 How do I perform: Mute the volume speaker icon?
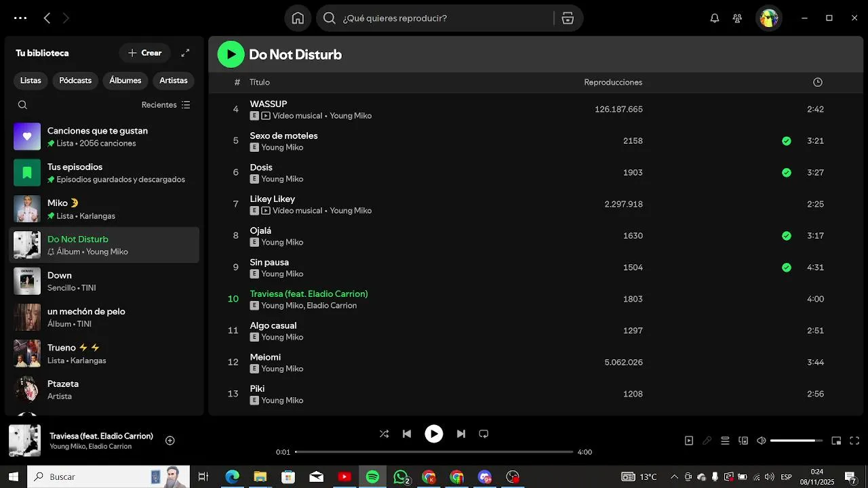pos(762,441)
